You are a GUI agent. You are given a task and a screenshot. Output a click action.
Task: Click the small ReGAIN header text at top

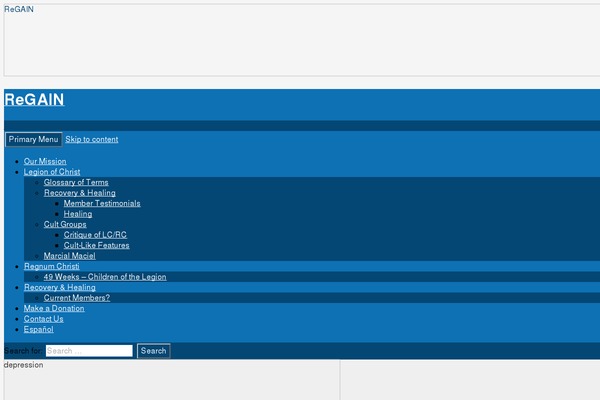tap(19, 9)
